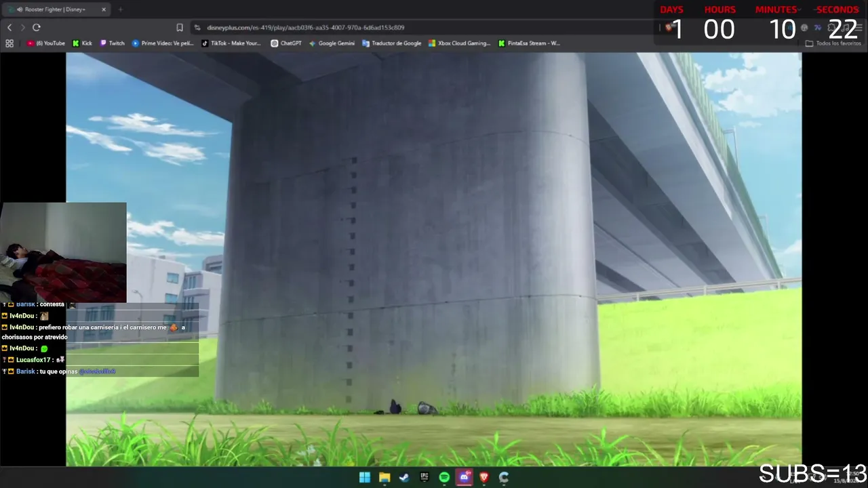This screenshot has height=488, width=868.
Task: Open a new browser tab
Action: pyautogui.click(x=120, y=9)
